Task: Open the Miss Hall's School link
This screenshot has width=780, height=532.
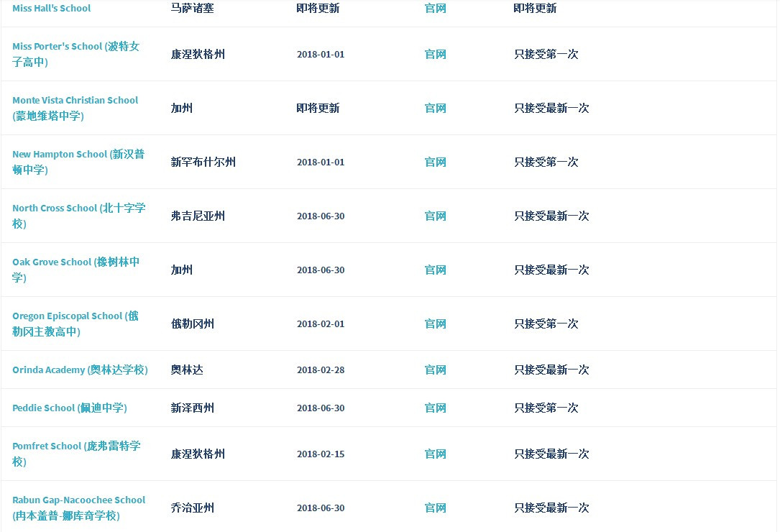Action: (52, 9)
